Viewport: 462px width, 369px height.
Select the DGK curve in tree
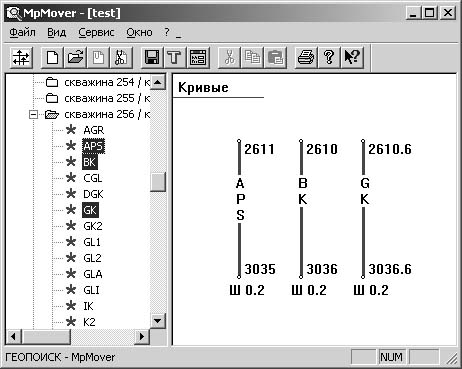[x=93, y=194]
